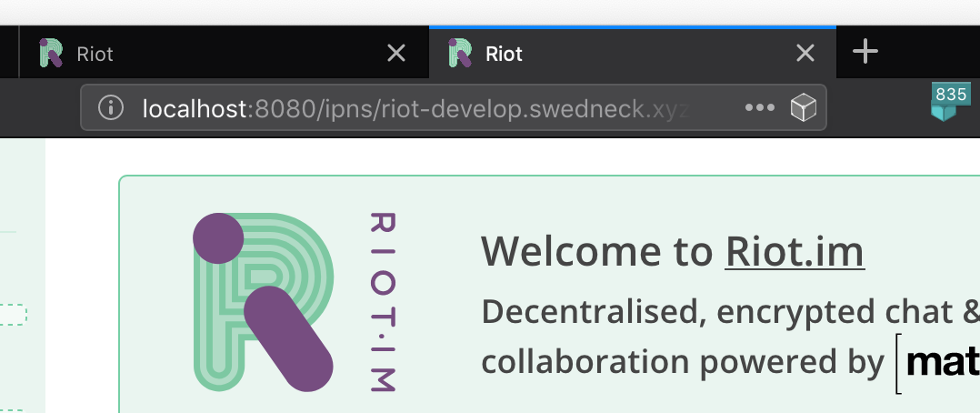
Task: Select the active Riot tab title
Action: 504,55
